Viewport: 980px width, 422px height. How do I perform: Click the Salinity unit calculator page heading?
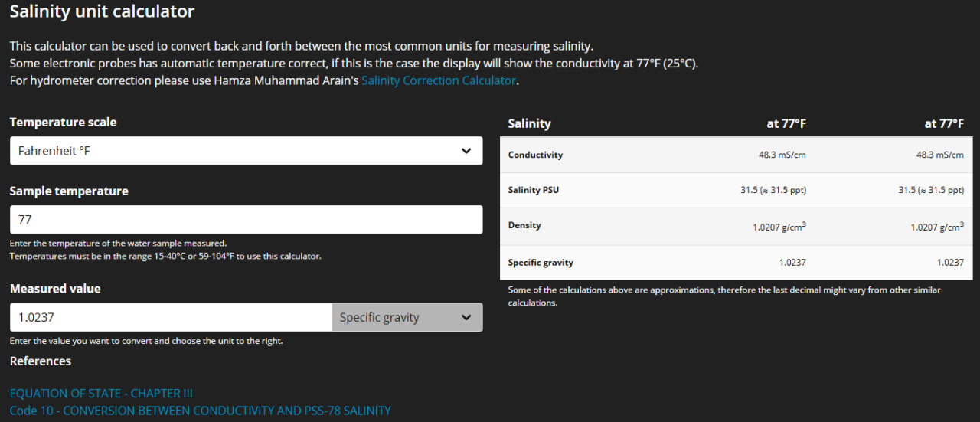click(x=102, y=11)
